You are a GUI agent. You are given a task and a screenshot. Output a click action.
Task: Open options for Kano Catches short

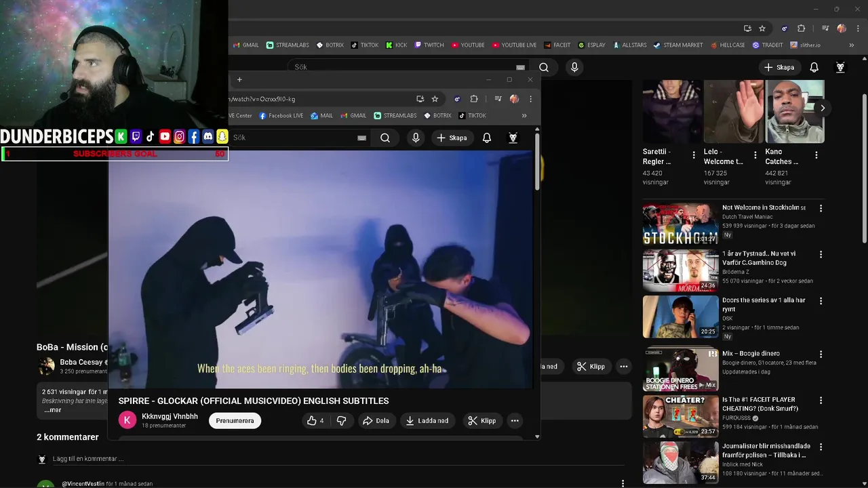coord(816,155)
